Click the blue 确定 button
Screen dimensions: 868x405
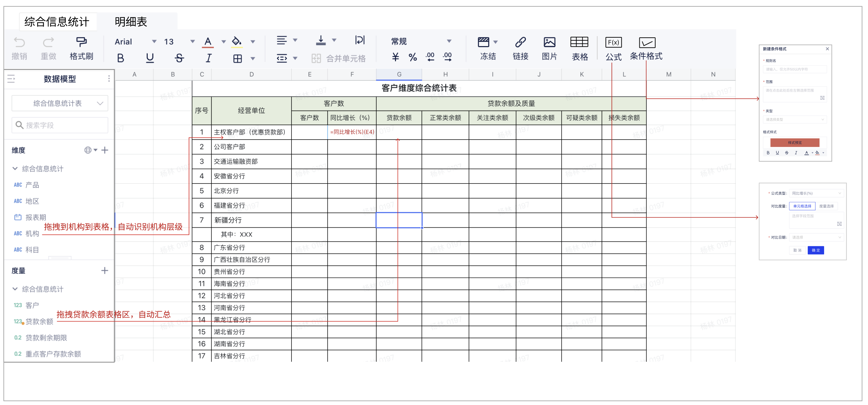click(815, 250)
